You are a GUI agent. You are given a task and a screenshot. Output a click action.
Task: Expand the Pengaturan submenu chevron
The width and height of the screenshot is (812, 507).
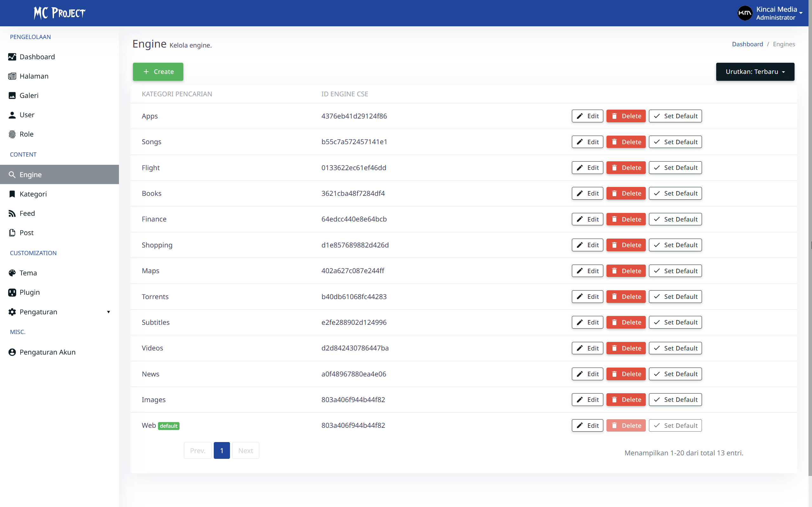click(x=108, y=312)
